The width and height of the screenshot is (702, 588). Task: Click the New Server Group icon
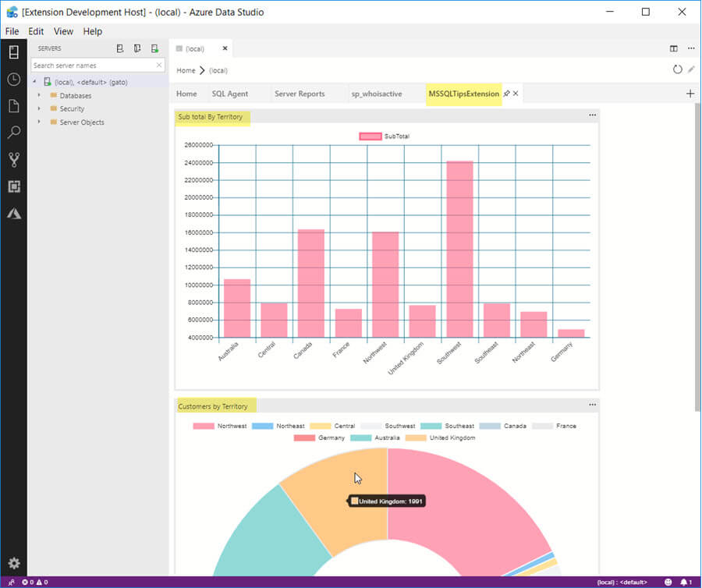click(137, 48)
